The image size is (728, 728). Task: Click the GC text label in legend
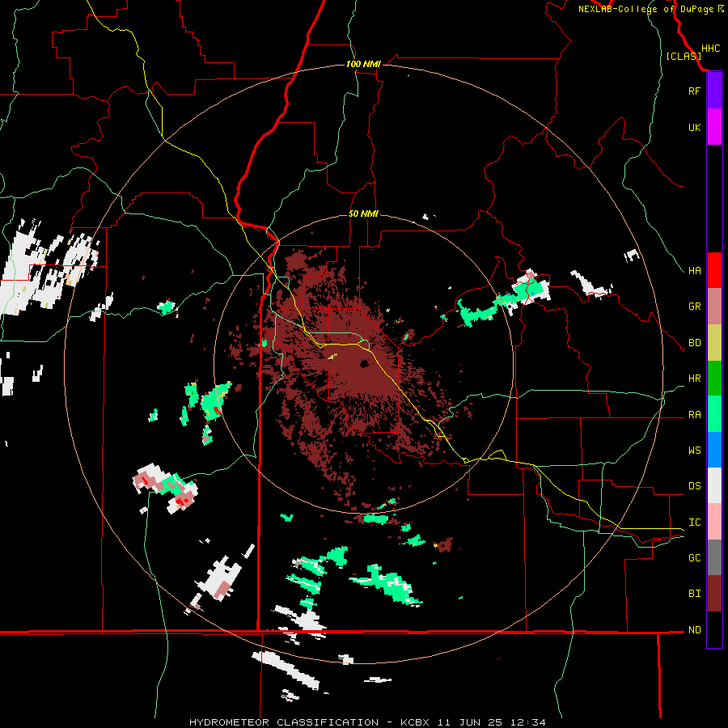click(x=694, y=558)
